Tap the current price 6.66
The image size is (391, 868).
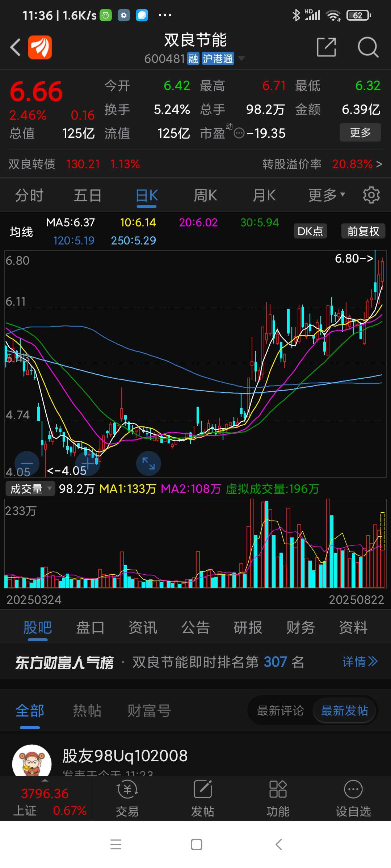36,92
